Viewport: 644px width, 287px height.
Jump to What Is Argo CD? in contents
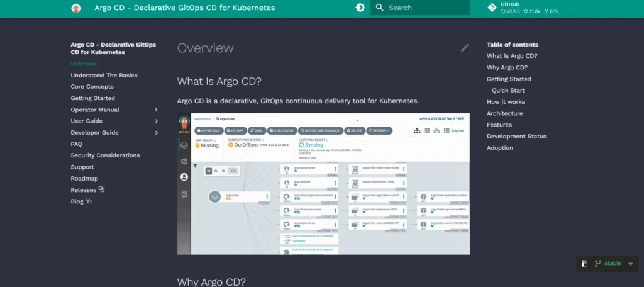[x=512, y=56]
